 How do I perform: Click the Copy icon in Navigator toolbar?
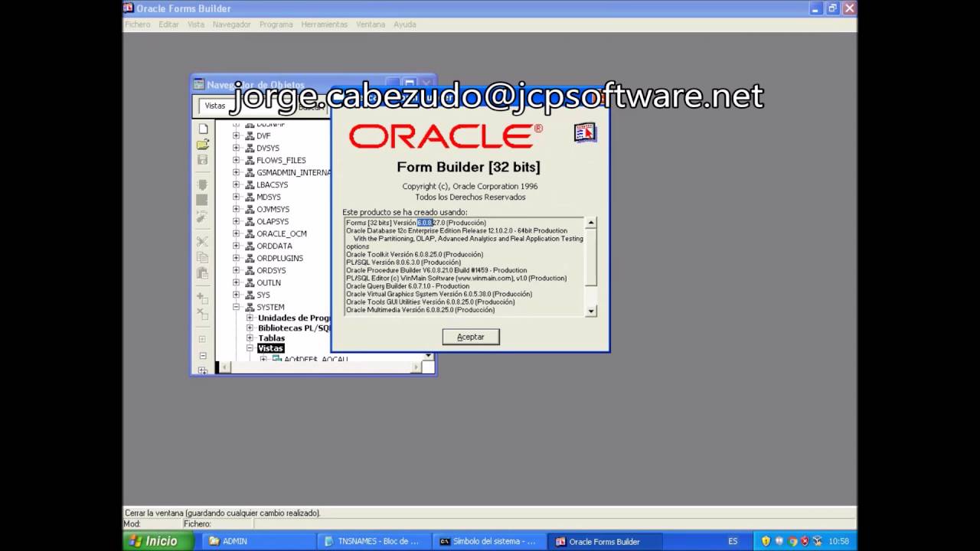[x=203, y=258]
